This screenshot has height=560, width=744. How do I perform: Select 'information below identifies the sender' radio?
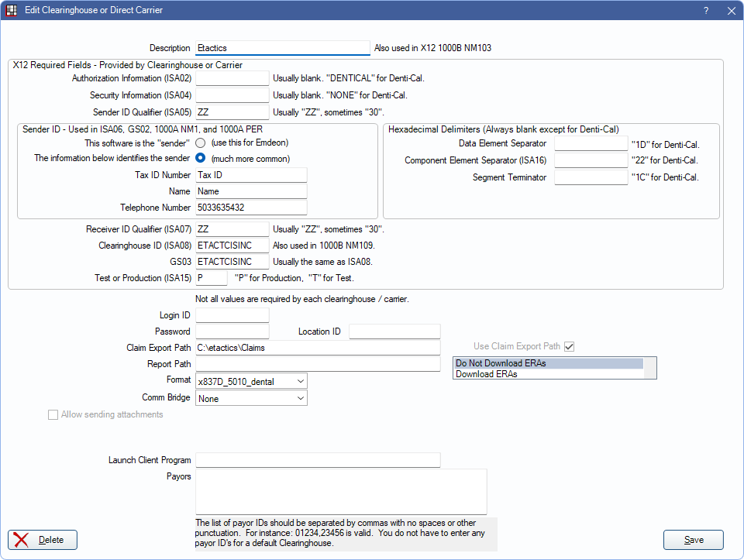tap(201, 159)
